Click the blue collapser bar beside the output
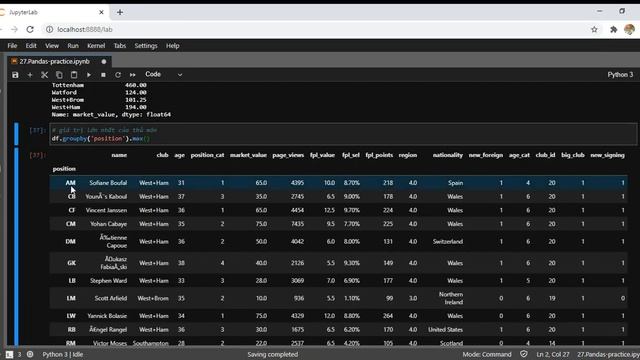The image size is (640, 360). pos(16,247)
